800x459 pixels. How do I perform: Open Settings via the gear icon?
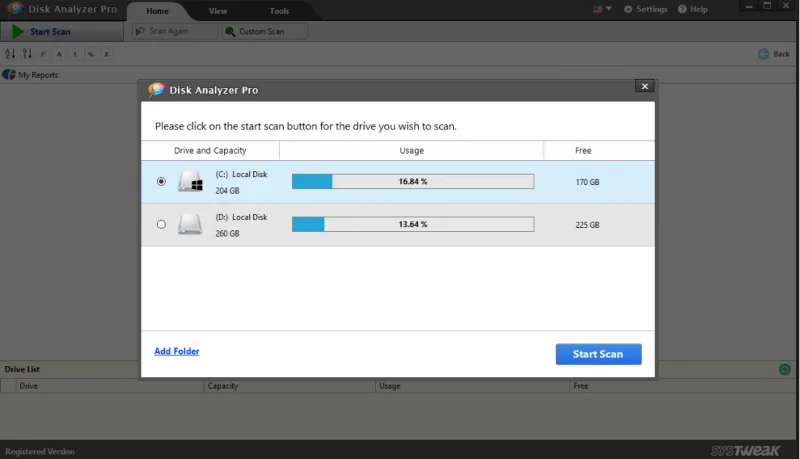[x=629, y=9]
